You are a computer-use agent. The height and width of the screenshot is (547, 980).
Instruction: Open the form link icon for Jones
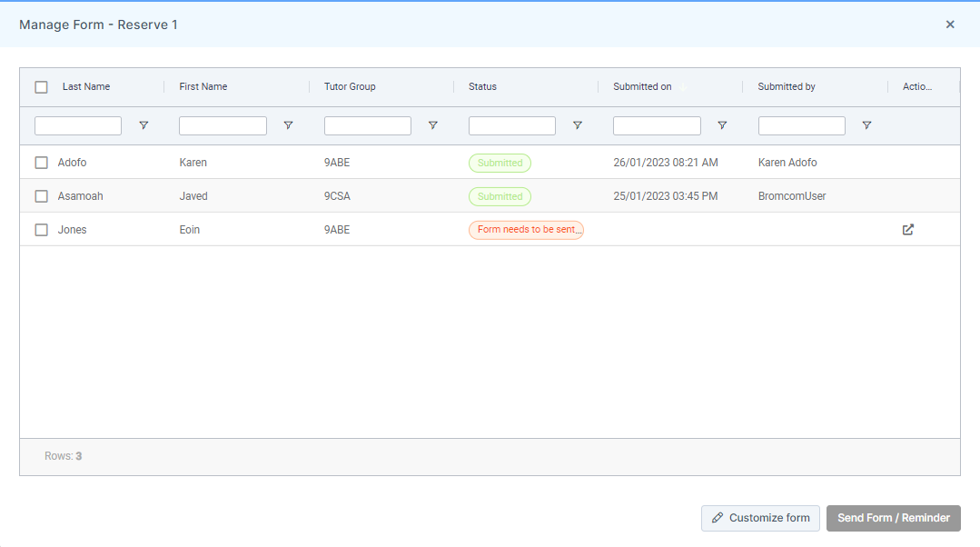908,229
